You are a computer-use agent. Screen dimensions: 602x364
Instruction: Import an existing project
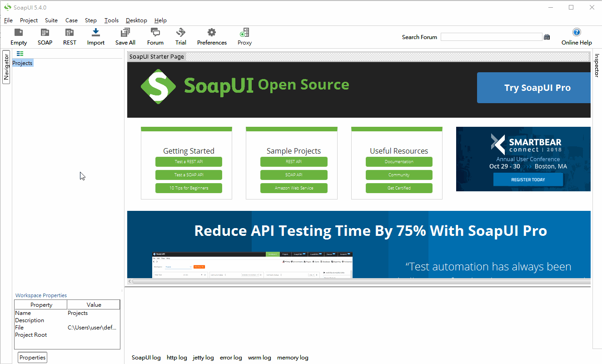[x=95, y=36]
